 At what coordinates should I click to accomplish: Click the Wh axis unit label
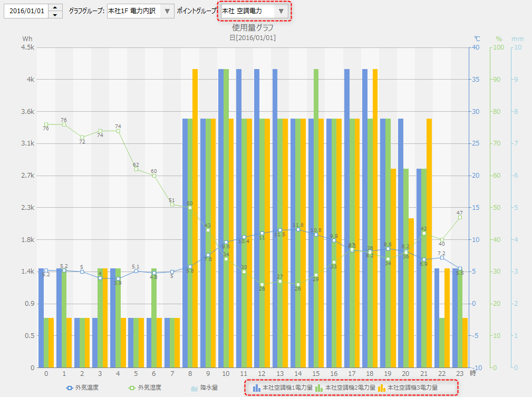click(27, 38)
